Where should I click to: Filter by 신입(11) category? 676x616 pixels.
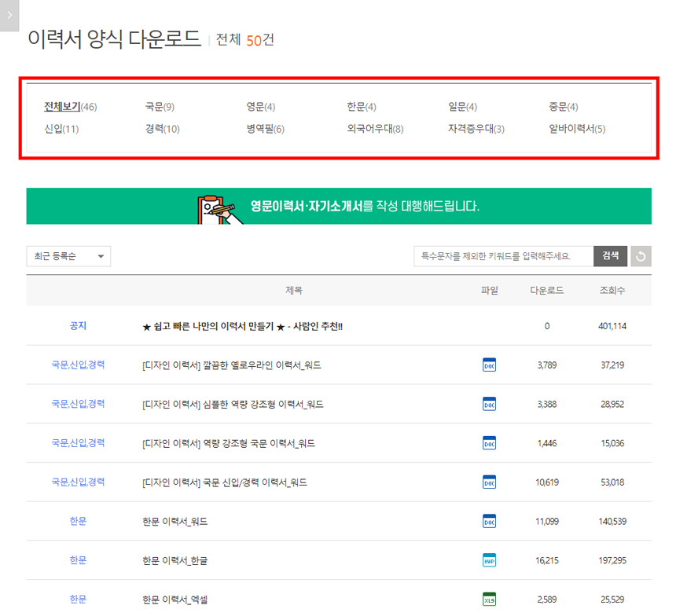tap(61, 128)
